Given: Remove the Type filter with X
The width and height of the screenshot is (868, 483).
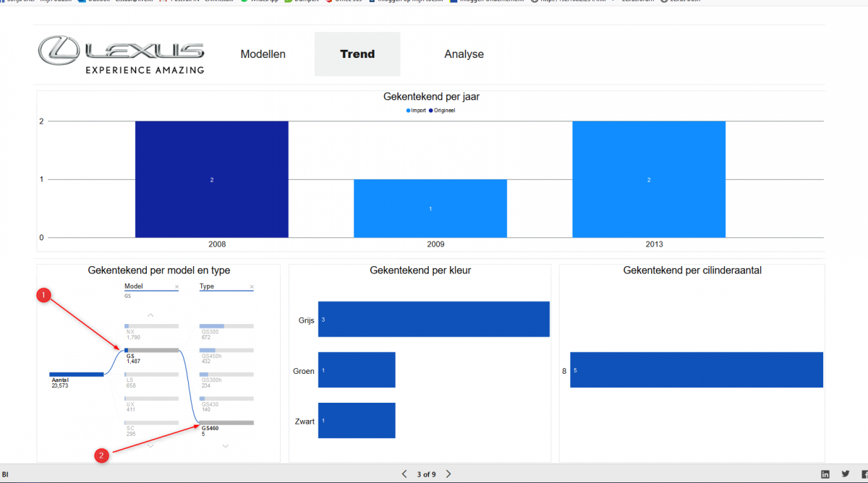Looking at the screenshot, I should (252, 287).
